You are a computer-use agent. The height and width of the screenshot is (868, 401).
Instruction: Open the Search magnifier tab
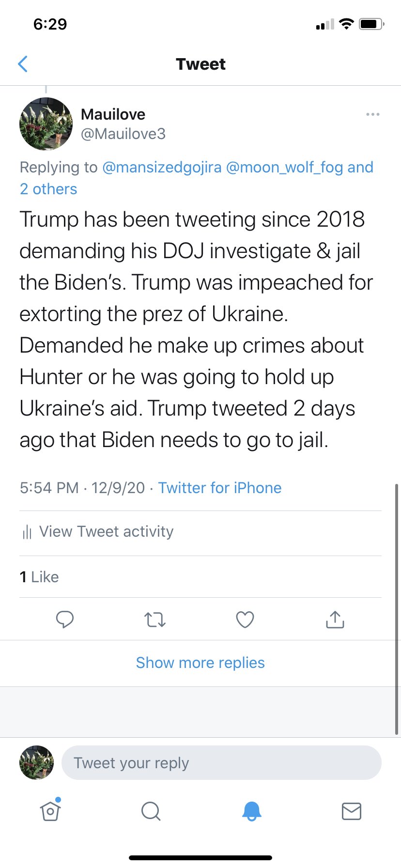[x=151, y=811]
